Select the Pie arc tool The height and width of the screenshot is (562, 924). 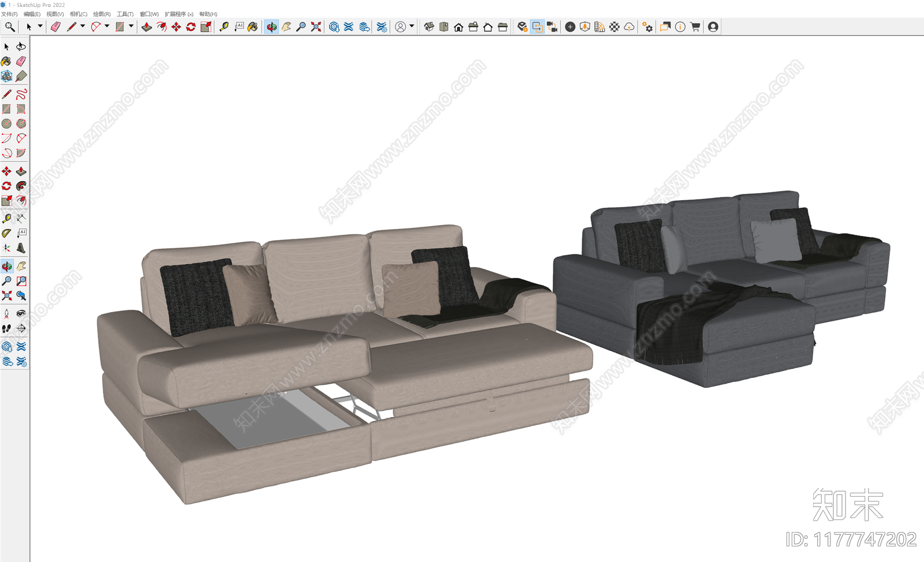click(21, 153)
